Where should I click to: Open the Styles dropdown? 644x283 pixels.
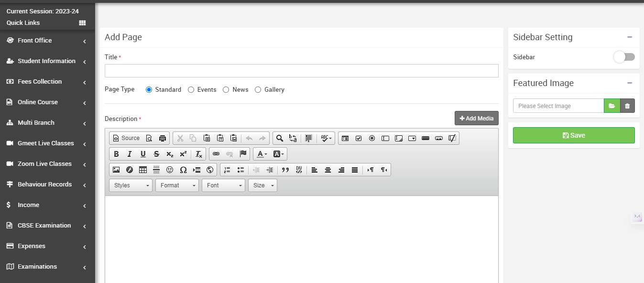click(131, 185)
